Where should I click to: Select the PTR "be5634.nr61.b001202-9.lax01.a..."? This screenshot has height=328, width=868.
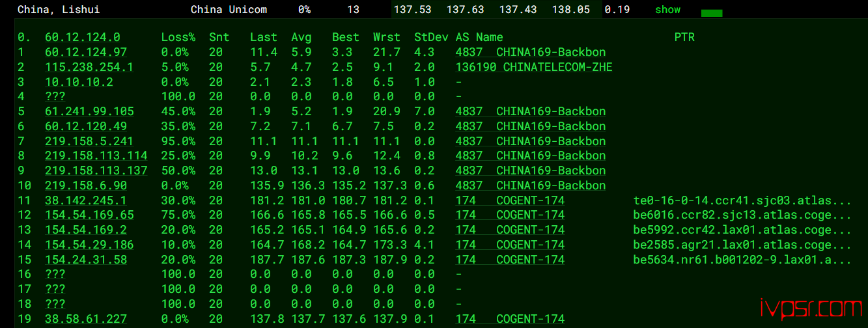[742, 260]
